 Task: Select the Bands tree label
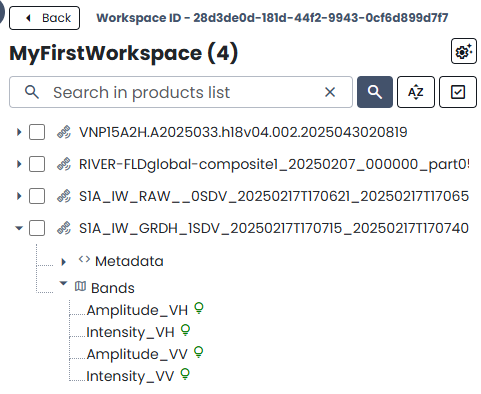pos(113,288)
